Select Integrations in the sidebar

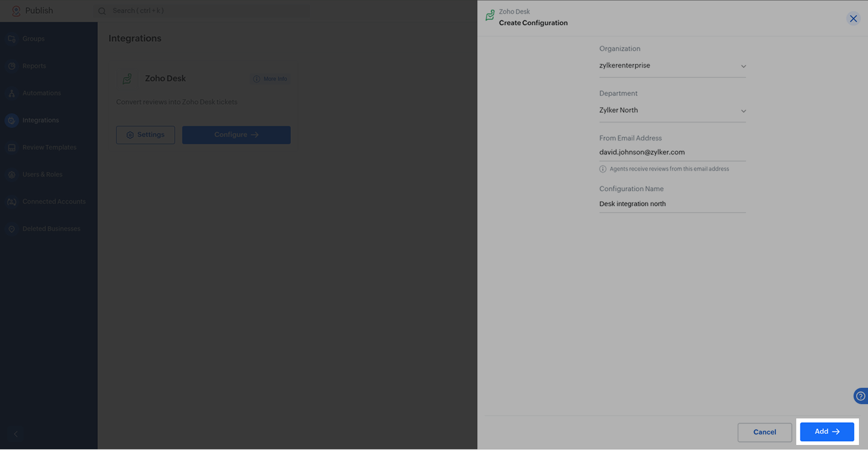click(x=40, y=120)
